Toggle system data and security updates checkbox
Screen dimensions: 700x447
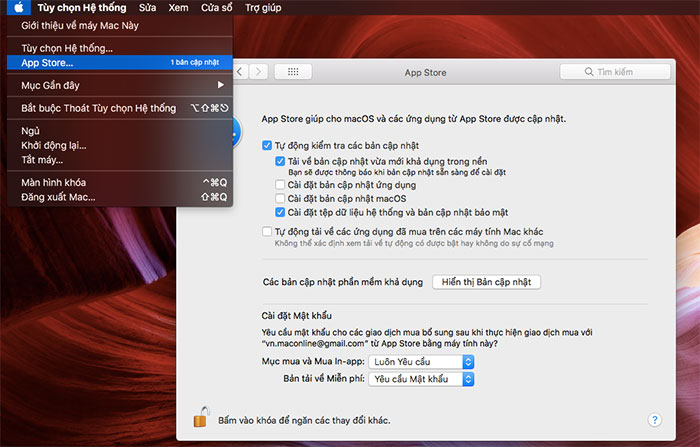(x=280, y=212)
